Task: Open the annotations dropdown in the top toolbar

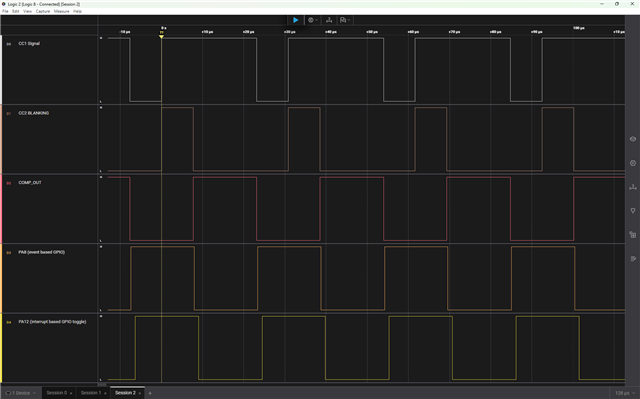Action: click(345, 20)
